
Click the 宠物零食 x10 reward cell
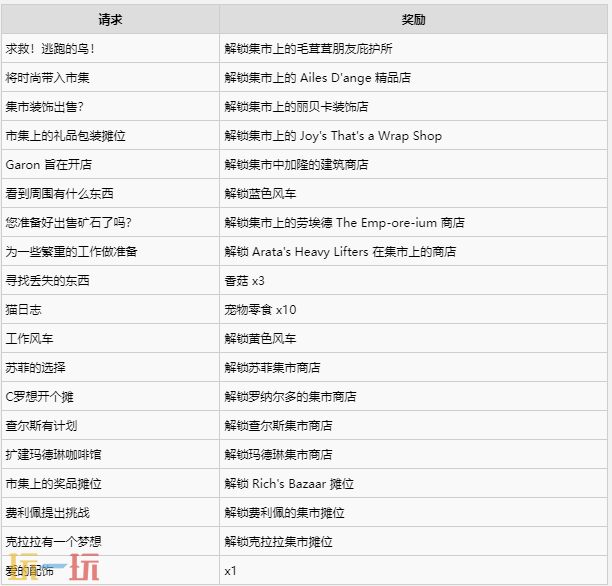[260, 310]
